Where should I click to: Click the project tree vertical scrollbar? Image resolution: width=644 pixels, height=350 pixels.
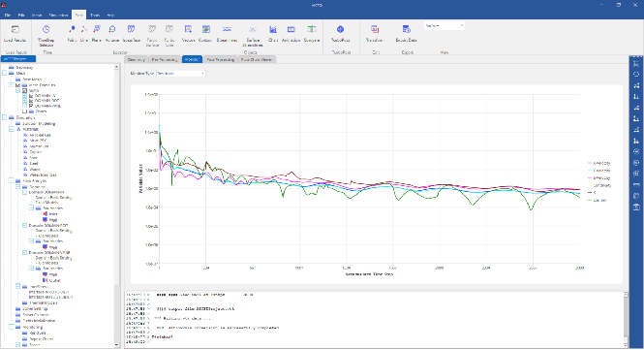tap(116, 206)
